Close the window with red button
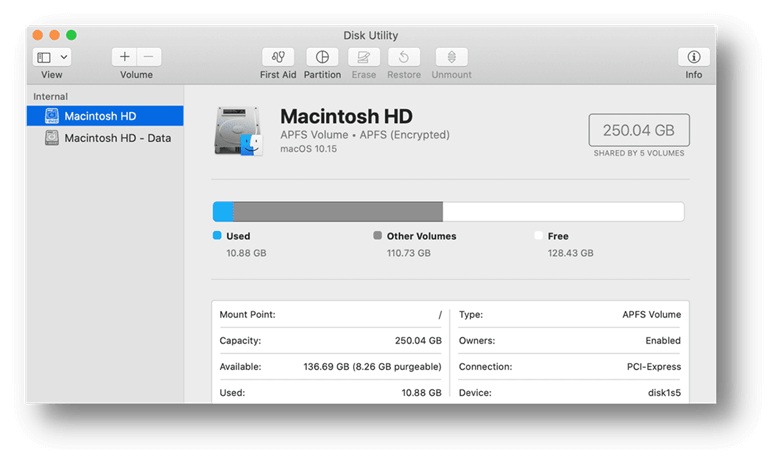 38,35
